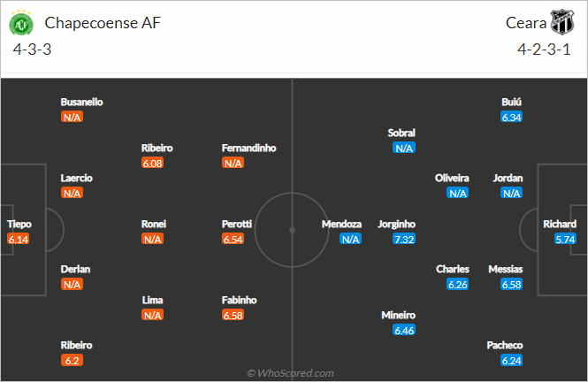Click player Mendoza's name
The height and width of the screenshot is (382, 588).
(x=341, y=225)
